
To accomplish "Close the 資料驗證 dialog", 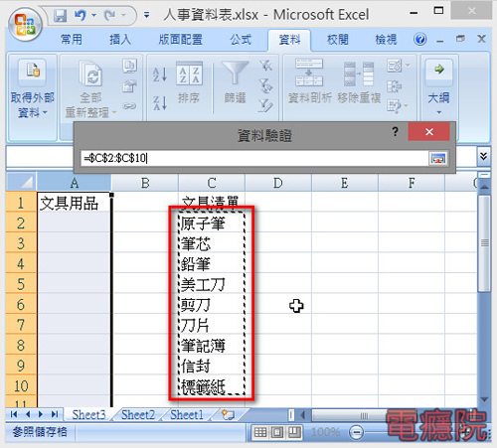I will click(429, 132).
